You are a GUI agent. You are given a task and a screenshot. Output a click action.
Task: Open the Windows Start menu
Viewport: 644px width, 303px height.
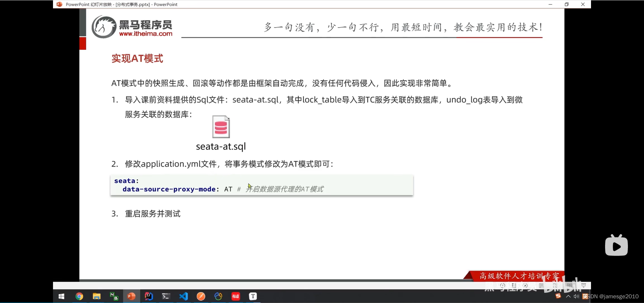tap(61, 296)
